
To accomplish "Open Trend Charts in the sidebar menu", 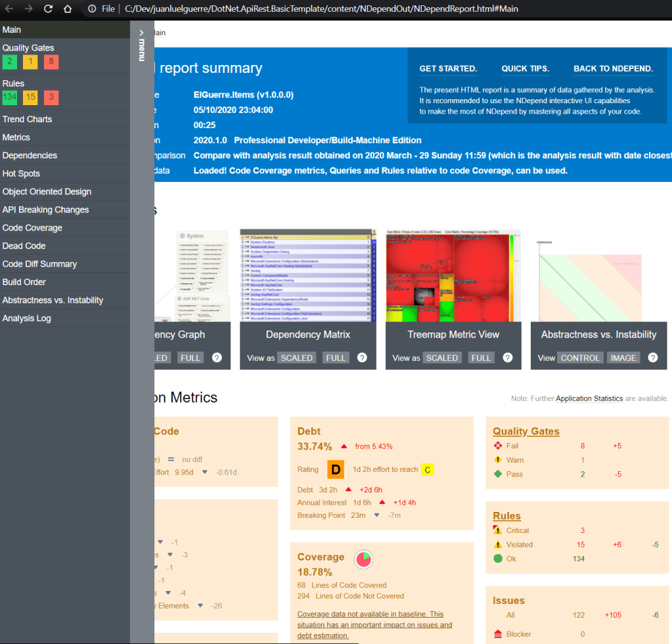I will (x=27, y=119).
